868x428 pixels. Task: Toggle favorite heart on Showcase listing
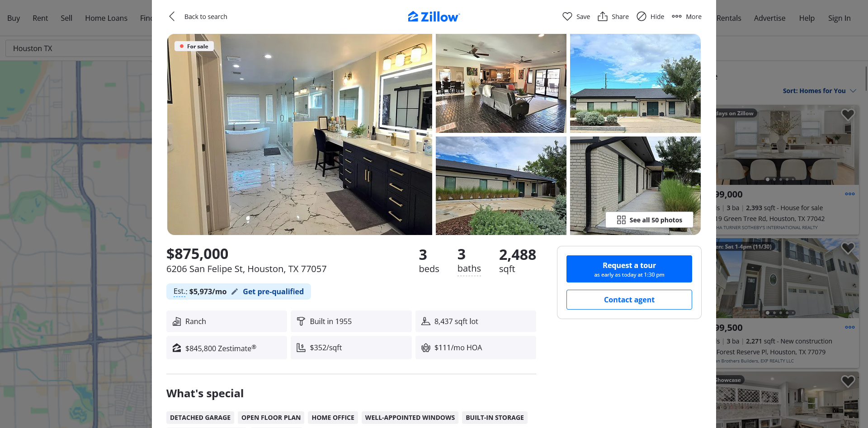pos(848,381)
